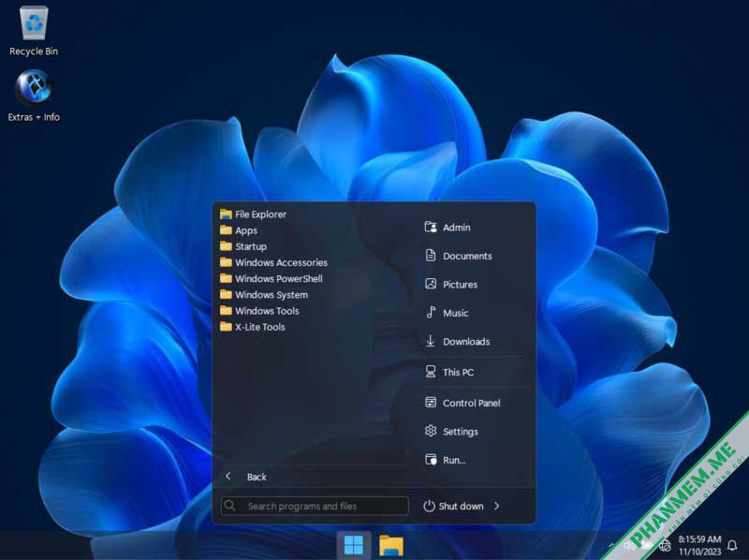
Task: Click the This PC computer icon
Action: (x=431, y=372)
